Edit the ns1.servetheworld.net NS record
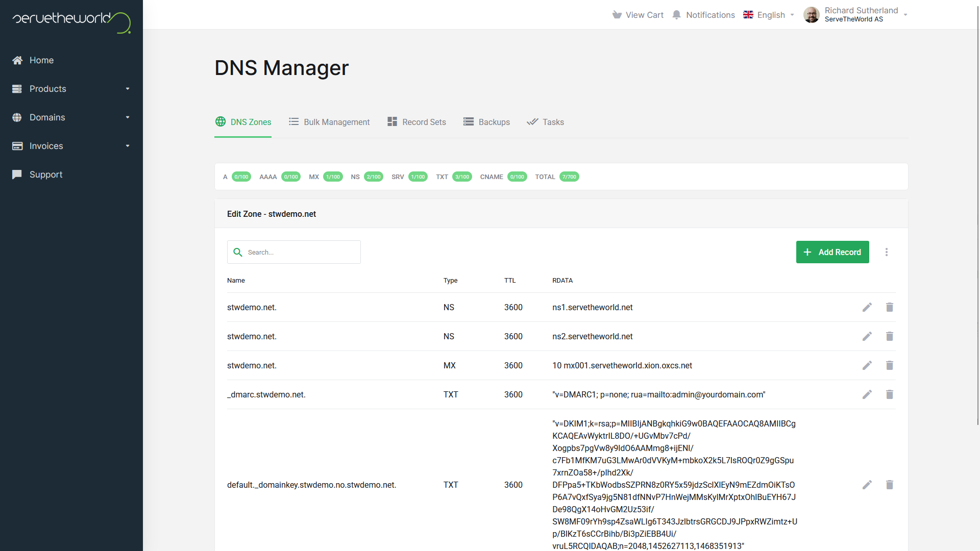The width and height of the screenshot is (980, 551). coord(867,307)
